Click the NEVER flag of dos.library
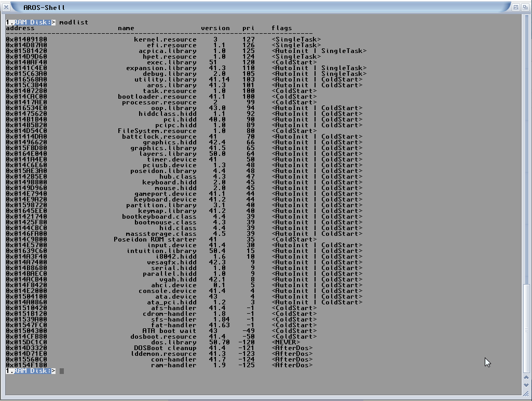The height and width of the screenshot is (401, 532). [x=285, y=342]
